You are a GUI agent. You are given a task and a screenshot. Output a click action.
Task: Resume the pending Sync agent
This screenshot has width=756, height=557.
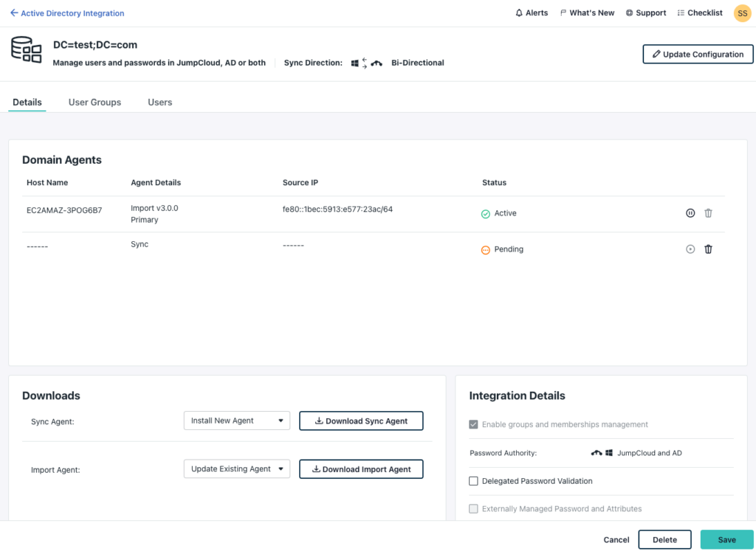690,249
